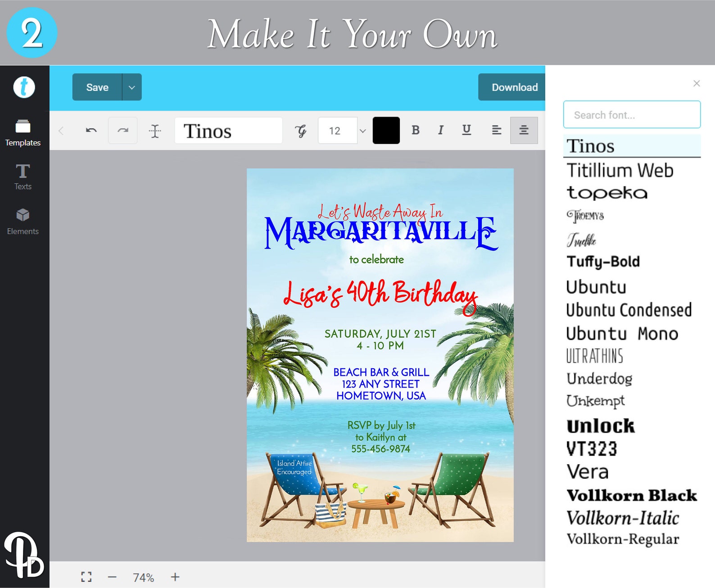Open the glyphs script icon
This screenshot has height=588, width=715.
click(x=301, y=131)
